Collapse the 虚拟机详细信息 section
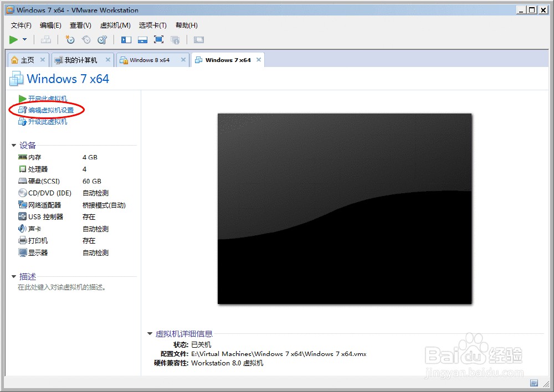The width and height of the screenshot is (554, 392). (150, 334)
